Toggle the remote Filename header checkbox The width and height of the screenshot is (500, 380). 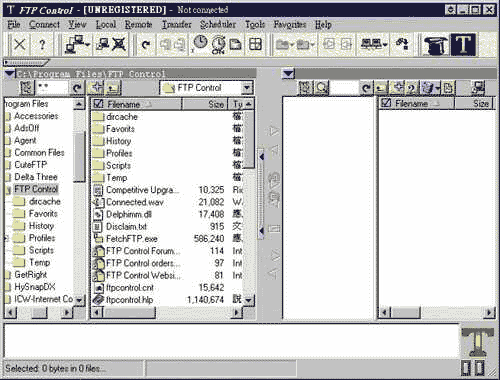tap(386, 103)
